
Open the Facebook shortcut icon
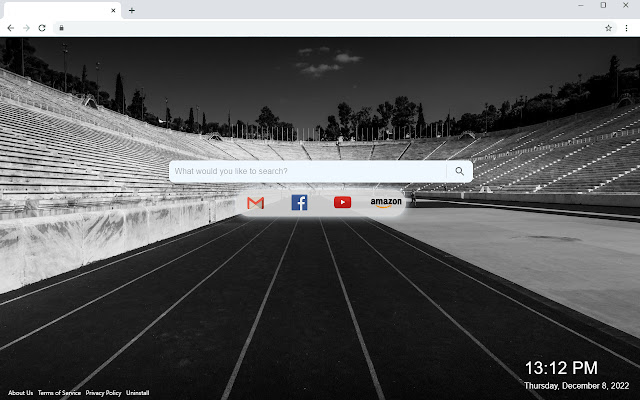[x=299, y=202]
